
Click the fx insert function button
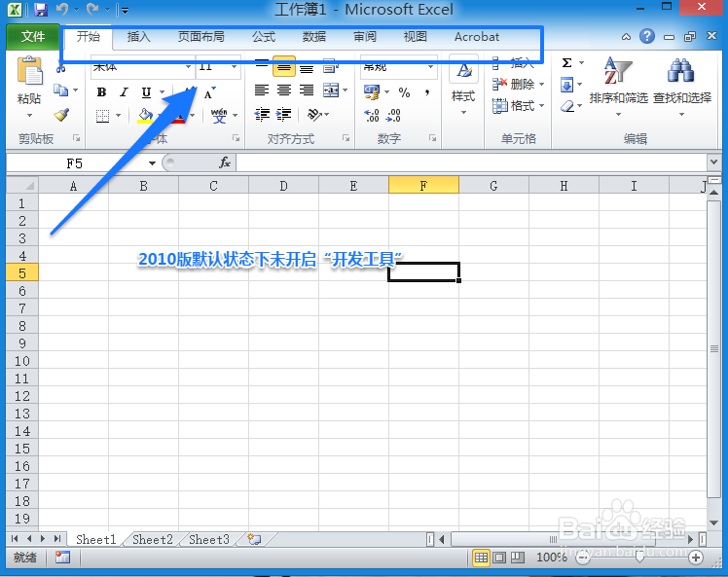(225, 162)
